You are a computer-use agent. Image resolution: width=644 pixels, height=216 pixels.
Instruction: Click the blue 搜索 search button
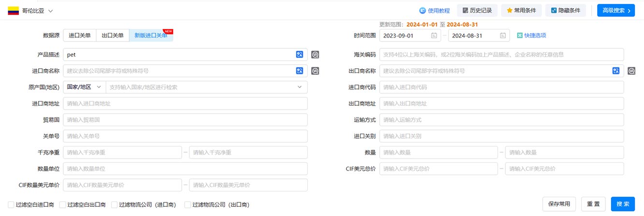point(623,204)
